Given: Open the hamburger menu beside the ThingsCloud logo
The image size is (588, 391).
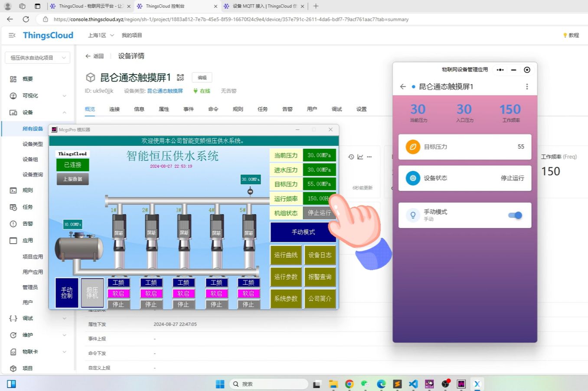Looking at the screenshot, I should [12, 35].
